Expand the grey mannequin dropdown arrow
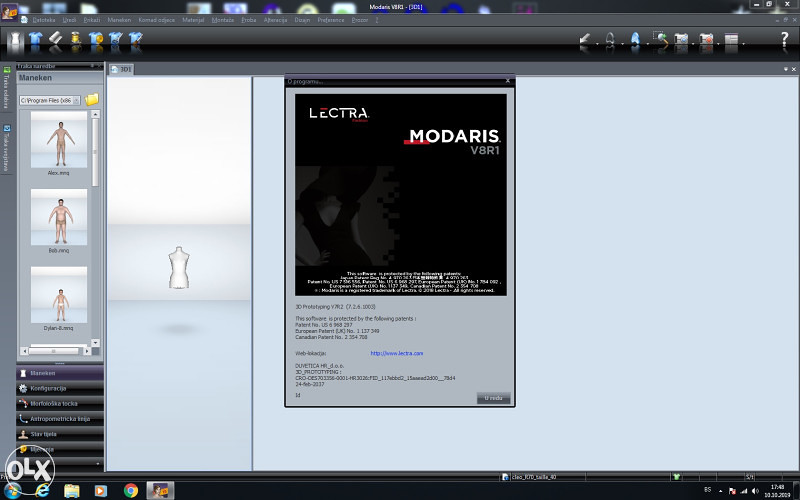The height and width of the screenshot is (500, 800). (622, 44)
